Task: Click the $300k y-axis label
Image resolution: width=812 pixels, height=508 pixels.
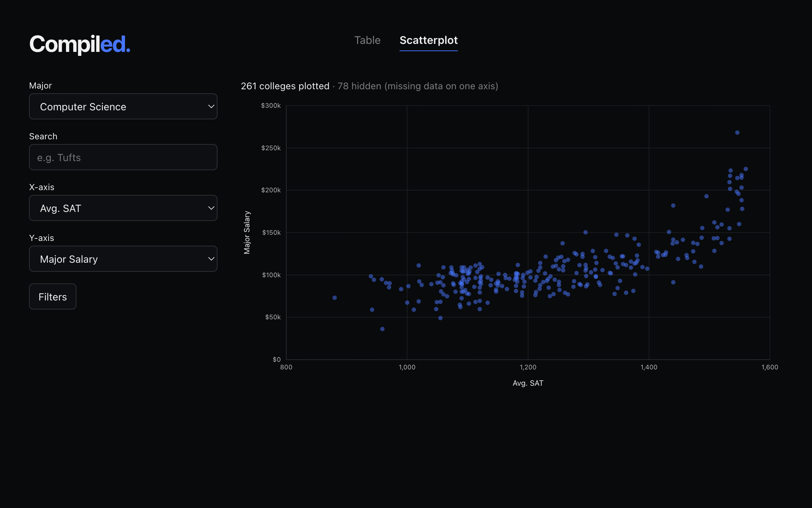Action: (271, 106)
